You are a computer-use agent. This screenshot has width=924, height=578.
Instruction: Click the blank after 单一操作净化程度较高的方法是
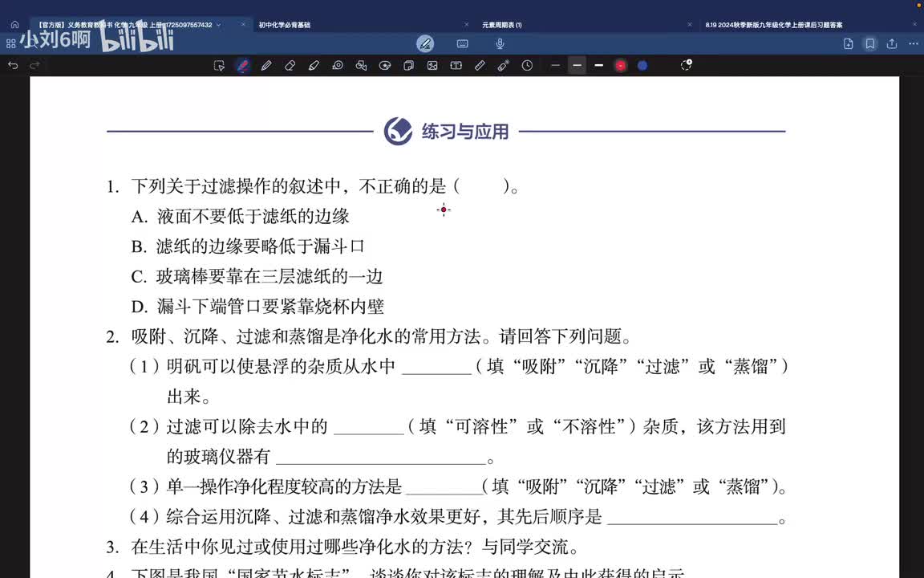[444, 487]
